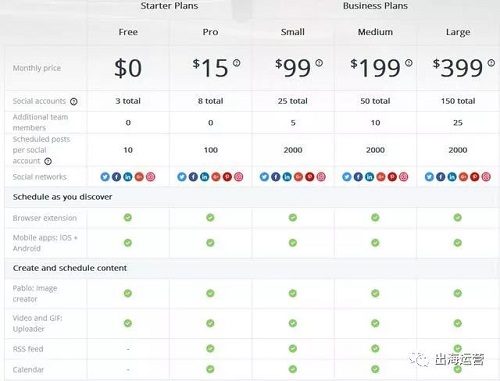Click the Google+ icon in the Medium plan column

pos(381,177)
